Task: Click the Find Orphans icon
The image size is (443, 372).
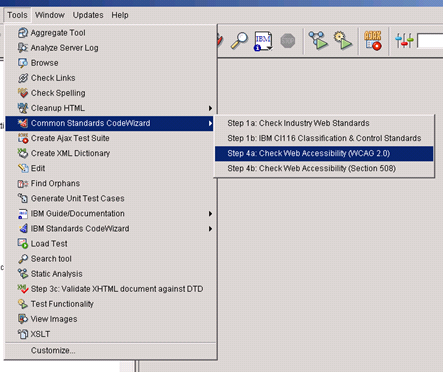Action: click(23, 183)
